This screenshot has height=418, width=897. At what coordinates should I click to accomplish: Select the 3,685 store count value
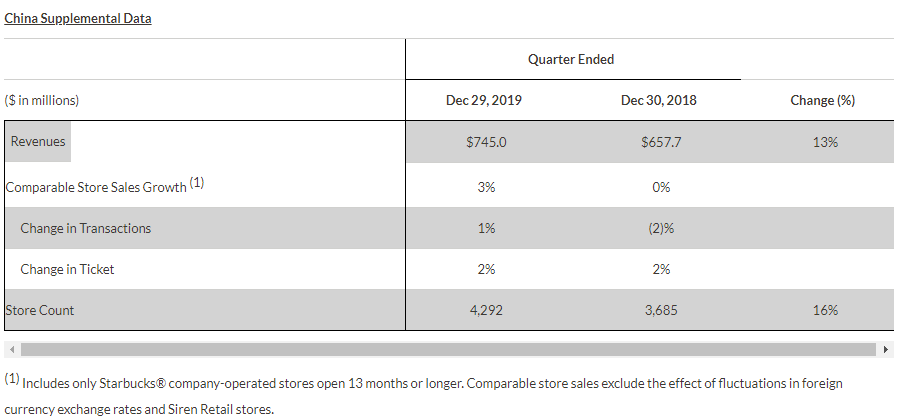tap(660, 310)
